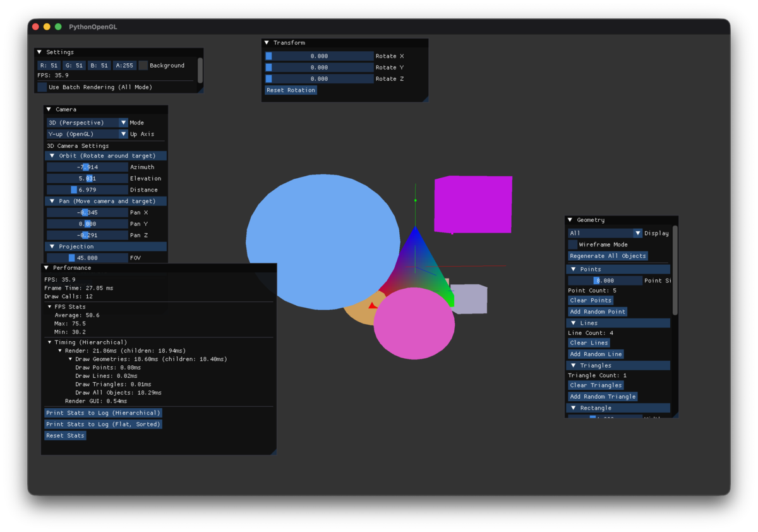Image resolution: width=758 pixels, height=532 pixels.
Task: Click Add Random Triangle button
Action: [603, 397]
